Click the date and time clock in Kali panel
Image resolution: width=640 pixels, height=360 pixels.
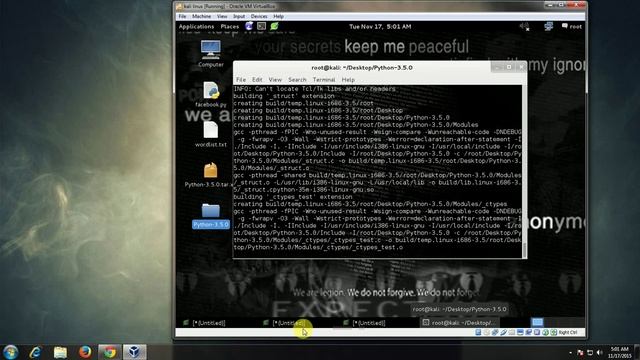point(380,27)
